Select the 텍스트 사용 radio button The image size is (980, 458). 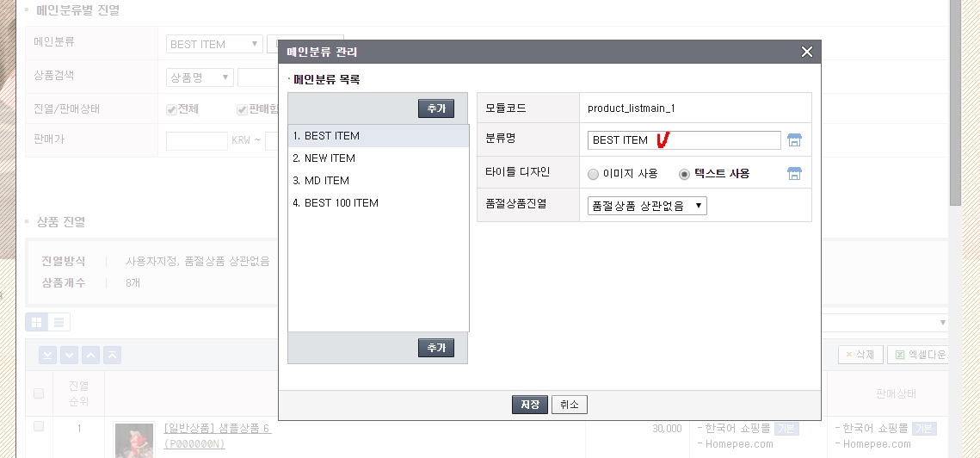[x=685, y=174]
